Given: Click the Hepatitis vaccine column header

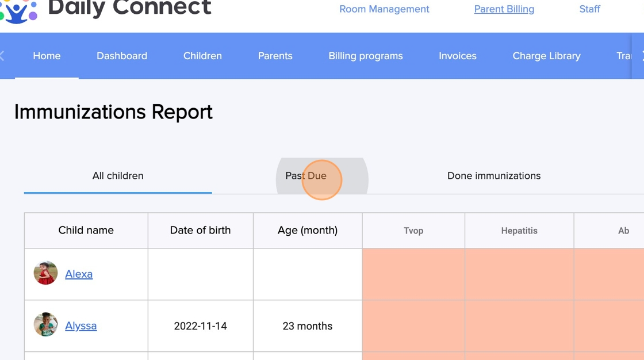Looking at the screenshot, I should click(519, 231).
